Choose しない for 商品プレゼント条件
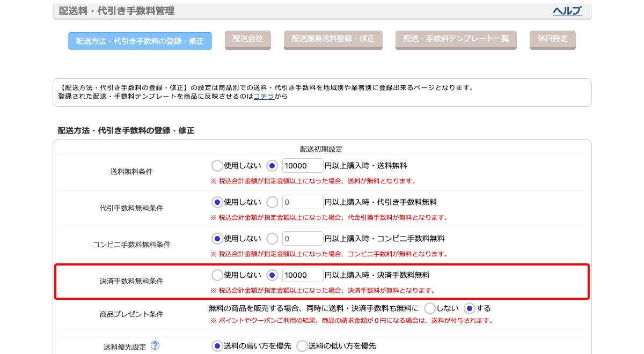Viewport: 644px width, 354px height. coord(430,308)
